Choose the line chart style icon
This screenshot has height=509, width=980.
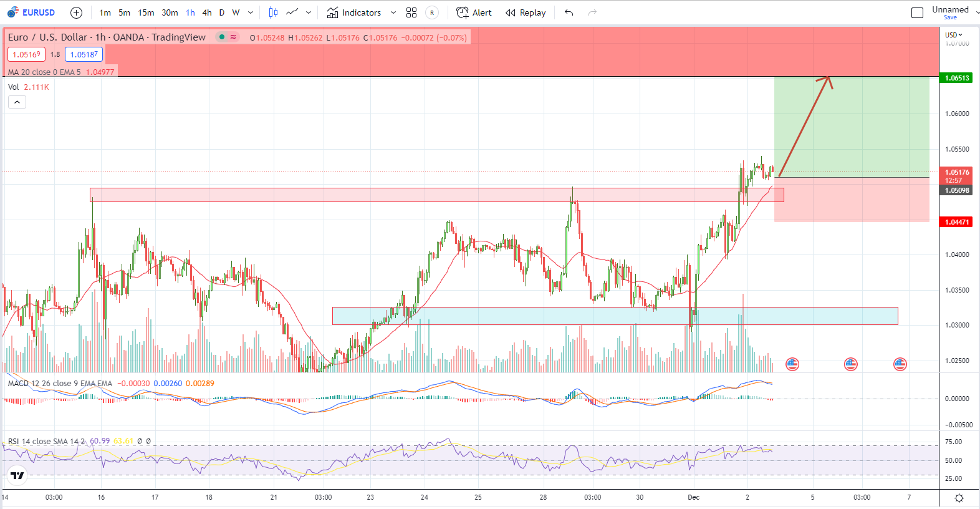pos(292,12)
